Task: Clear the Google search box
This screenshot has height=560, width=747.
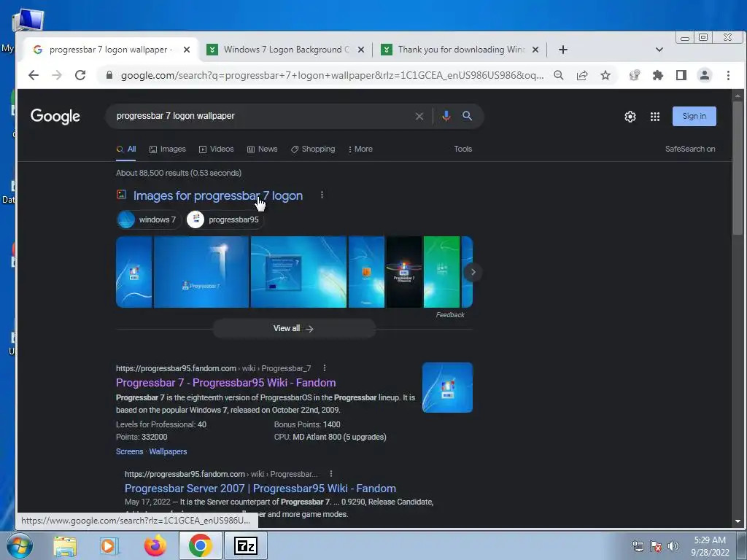Action: (x=419, y=116)
